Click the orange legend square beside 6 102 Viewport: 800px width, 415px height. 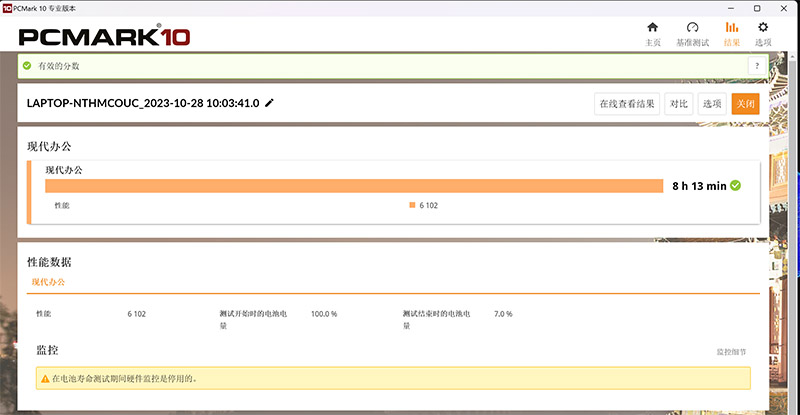coord(412,205)
